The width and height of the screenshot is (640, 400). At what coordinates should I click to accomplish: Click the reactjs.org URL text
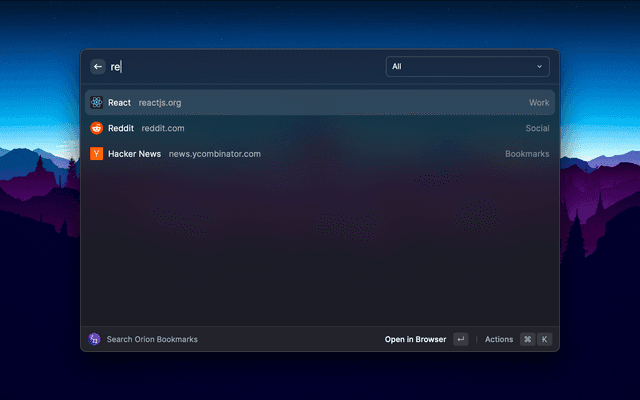tap(160, 103)
